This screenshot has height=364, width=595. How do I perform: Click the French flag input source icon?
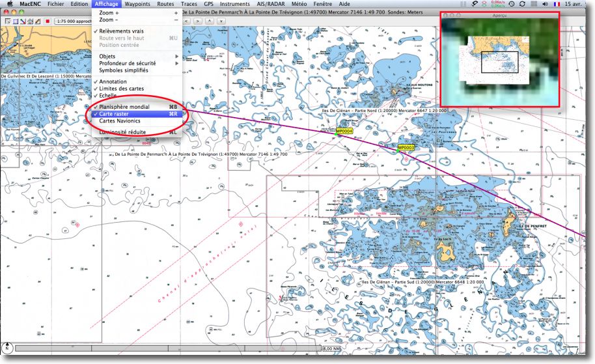tap(557, 4)
